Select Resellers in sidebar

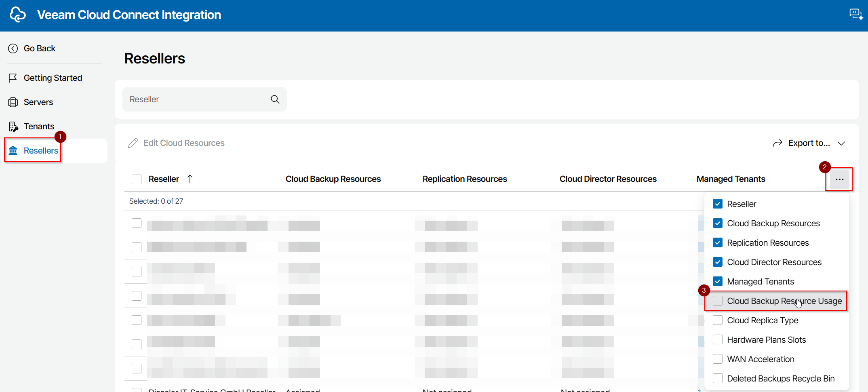[x=41, y=151]
